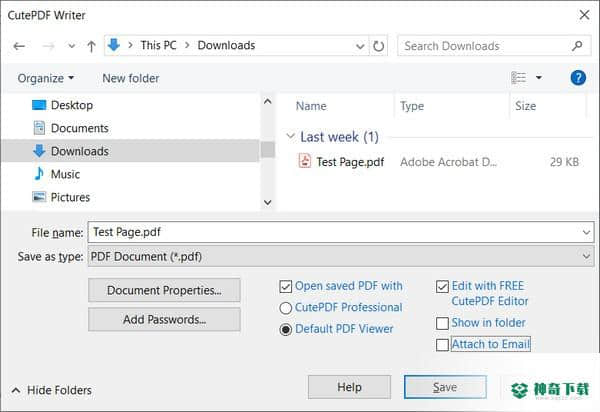Sort files by the Size column

pyautogui.click(x=525, y=106)
